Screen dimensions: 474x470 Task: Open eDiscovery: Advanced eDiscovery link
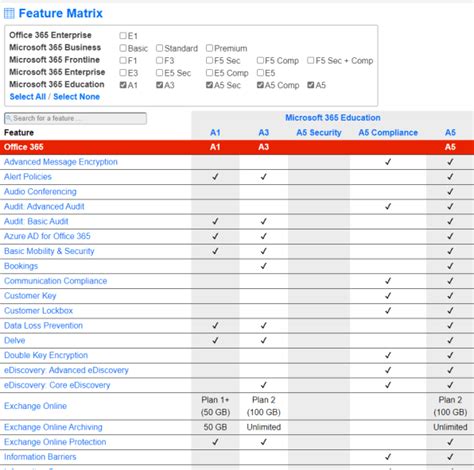point(66,370)
